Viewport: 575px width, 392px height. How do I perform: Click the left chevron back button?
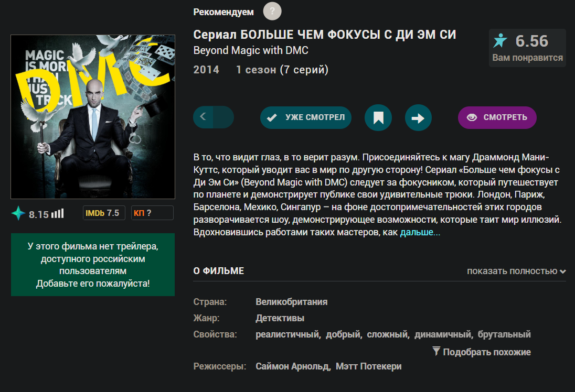coord(203,117)
